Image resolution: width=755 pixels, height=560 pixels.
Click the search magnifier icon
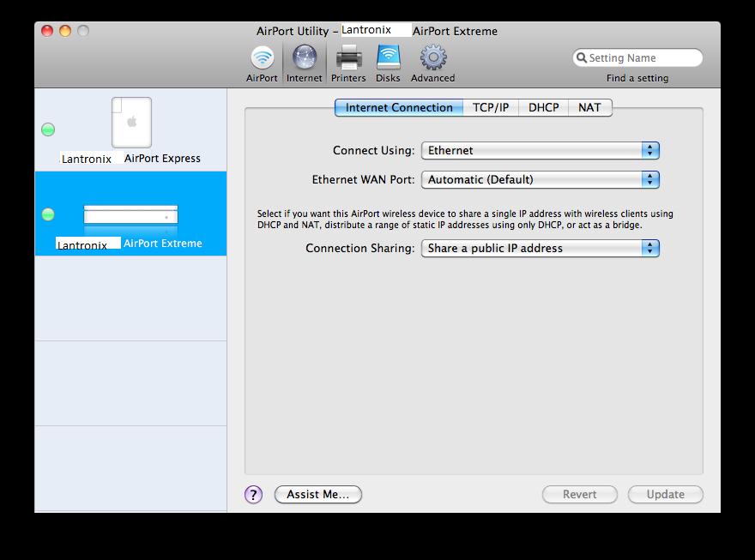pyautogui.click(x=582, y=58)
